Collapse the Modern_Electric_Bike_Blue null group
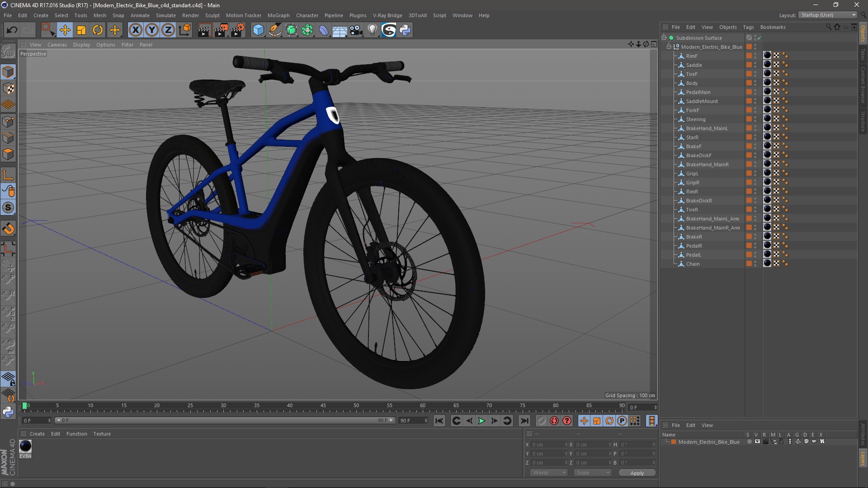The height and width of the screenshot is (488, 868). 669,47
